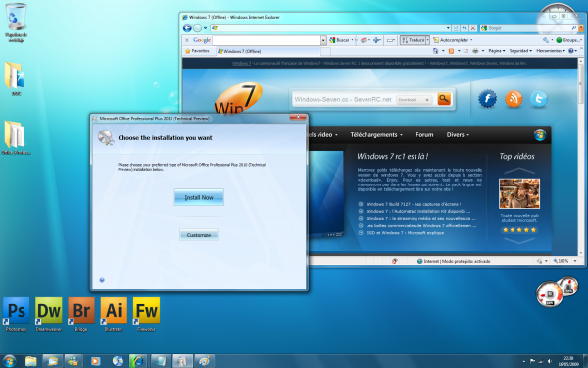The width and height of the screenshot is (588, 368).
Task: Open the Página dropdown menu
Action: [497, 51]
